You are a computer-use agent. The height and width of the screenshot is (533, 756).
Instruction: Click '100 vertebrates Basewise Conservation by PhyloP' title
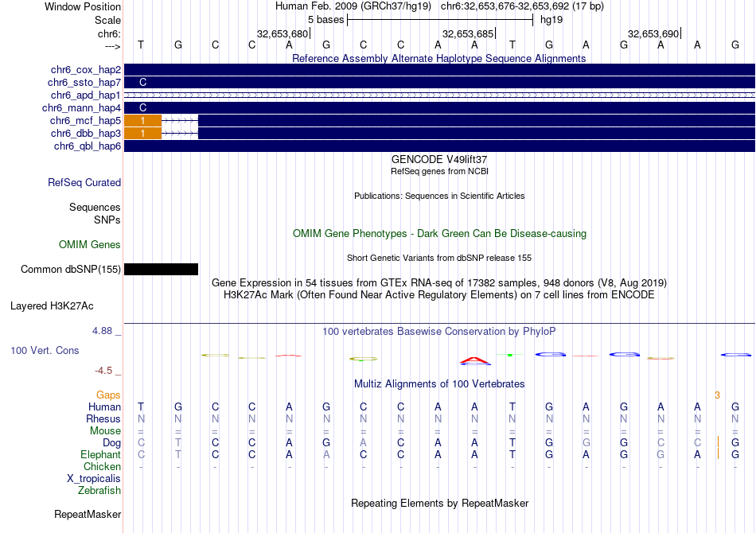(x=439, y=332)
